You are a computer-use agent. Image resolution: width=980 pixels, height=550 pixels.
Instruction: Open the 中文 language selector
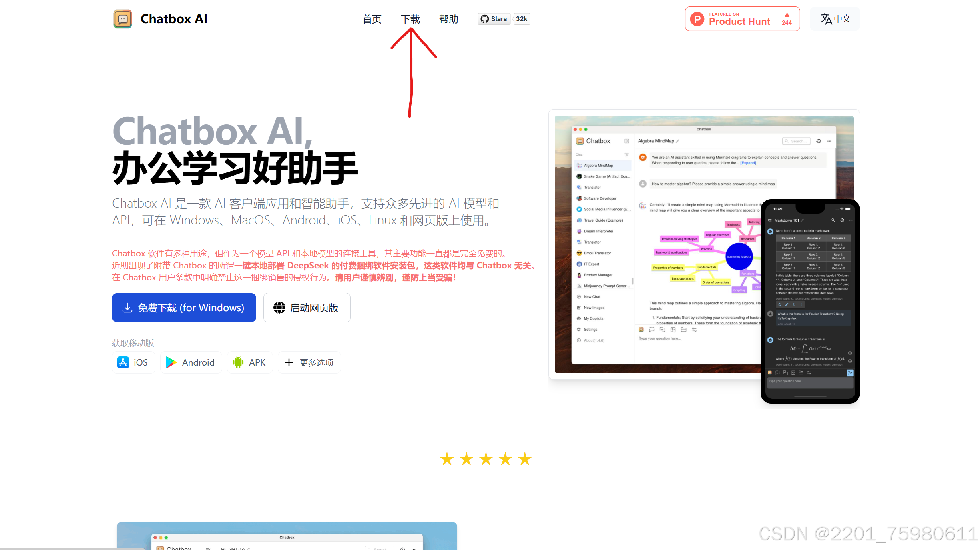(x=835, y=19)
